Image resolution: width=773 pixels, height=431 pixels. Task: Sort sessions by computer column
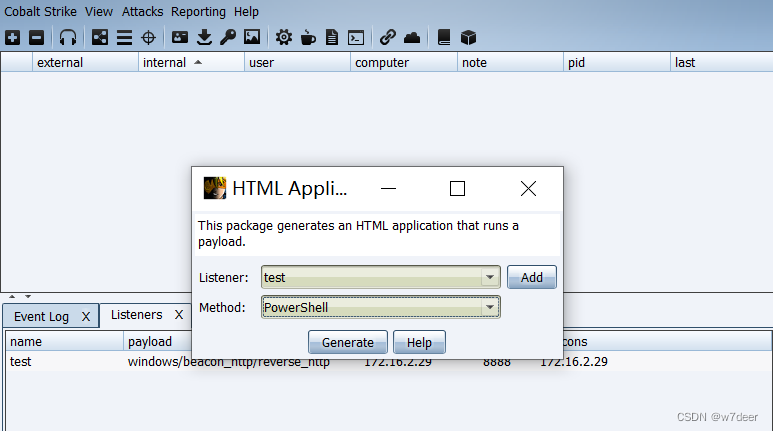[x=404, y=63]
